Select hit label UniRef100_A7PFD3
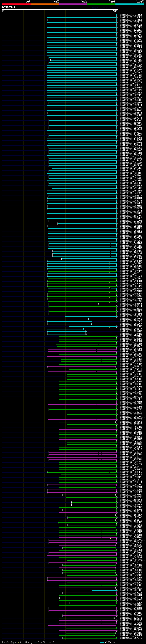 pyautogui.click(x=131, y=299)
